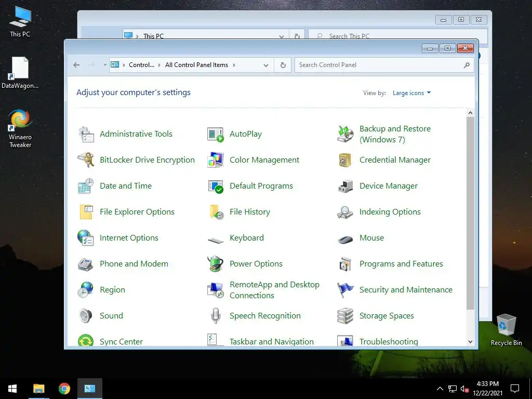This screenshot has width=532, height=399.
Task: Expand This PC window address dropdown
Action: [x=281, y=36]
